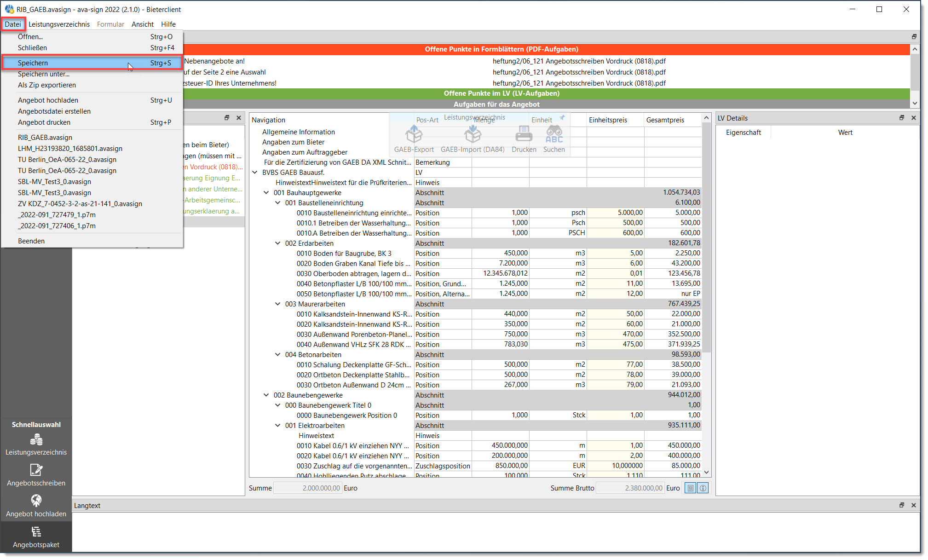
Task: Open Leistungsverzeichnis in Schnellauswahl sidebar
Action: click(36, 445)
